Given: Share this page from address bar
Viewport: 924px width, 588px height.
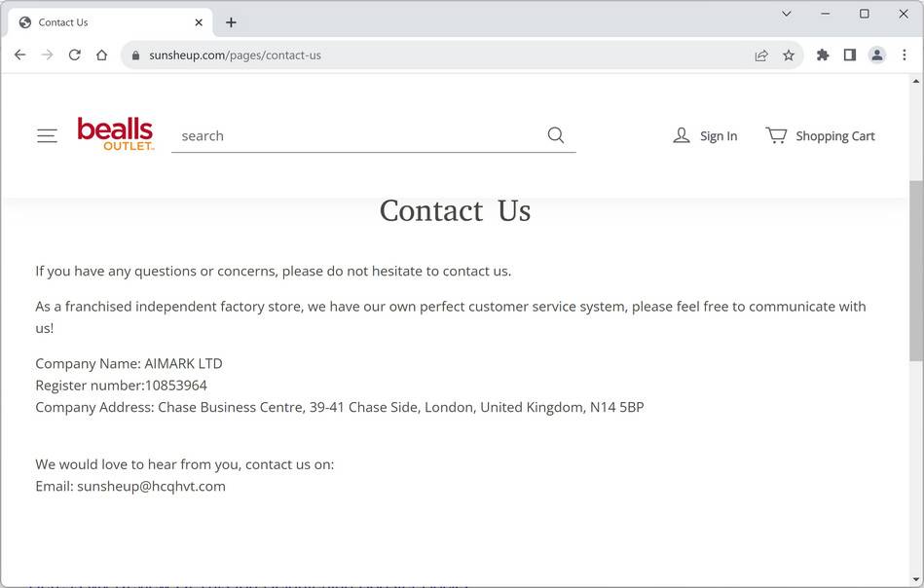Looking at the screenshot, I should [x=761, y=55].
